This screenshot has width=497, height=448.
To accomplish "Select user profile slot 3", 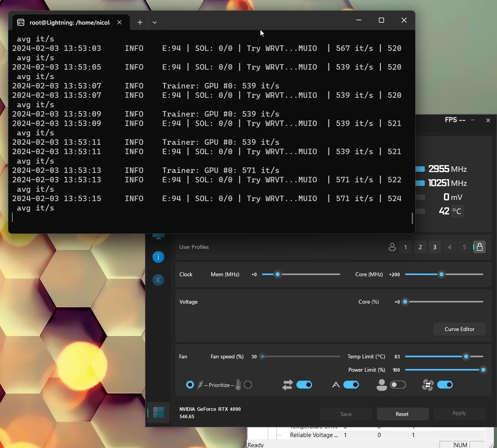I will coord(434,247).
